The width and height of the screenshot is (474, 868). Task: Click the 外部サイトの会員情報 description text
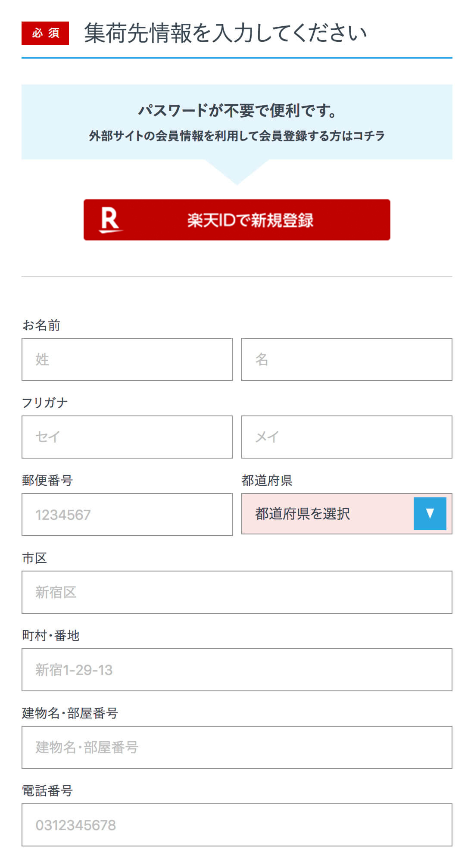pyautogui.click(x=237, y=136)
